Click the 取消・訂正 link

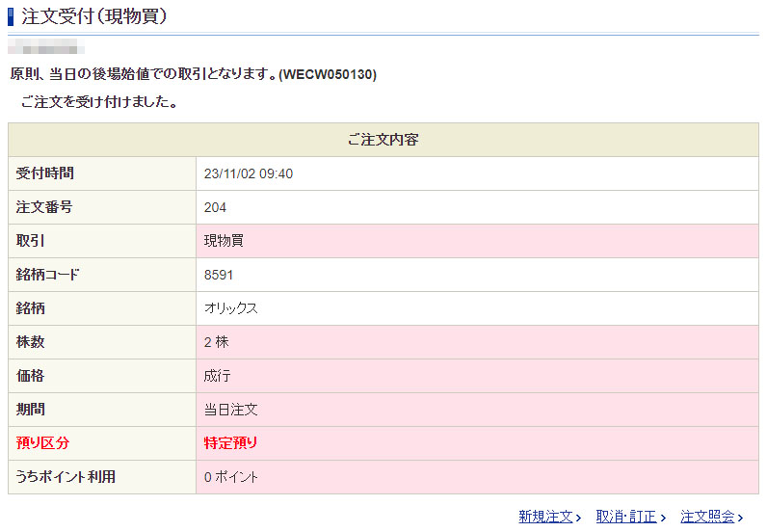click(625, 517)
